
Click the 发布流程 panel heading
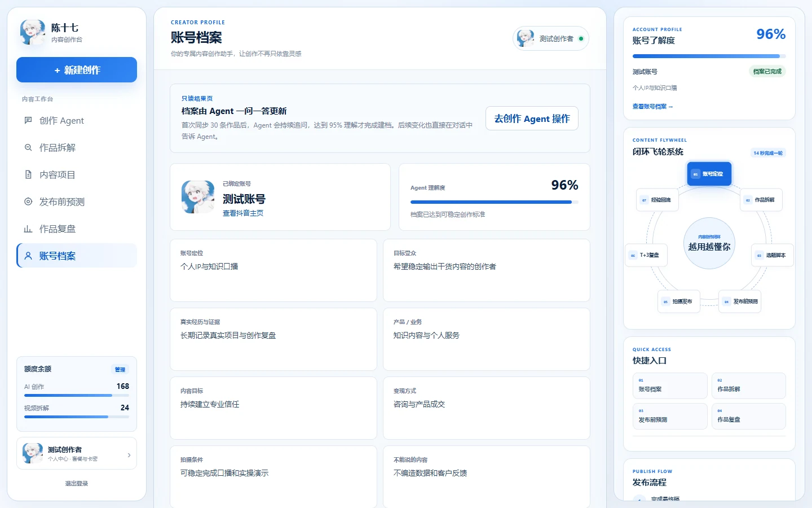coord(650,483)
